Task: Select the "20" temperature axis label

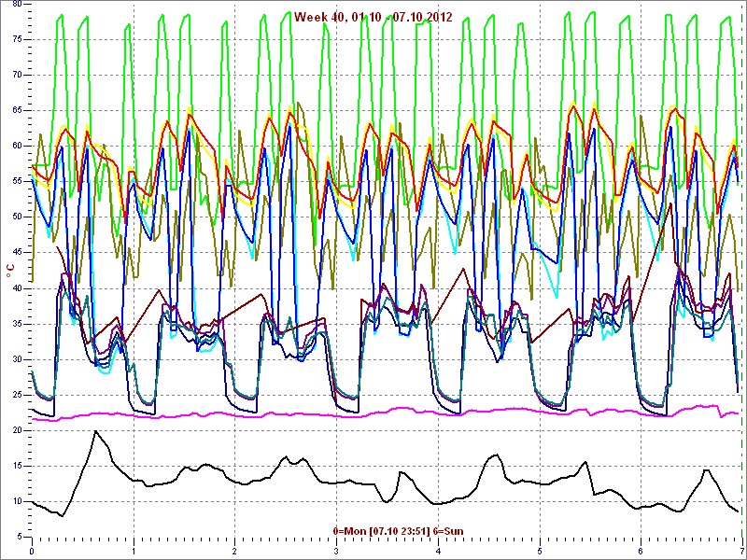Action: pyautogui.click(x=17, y=430)
